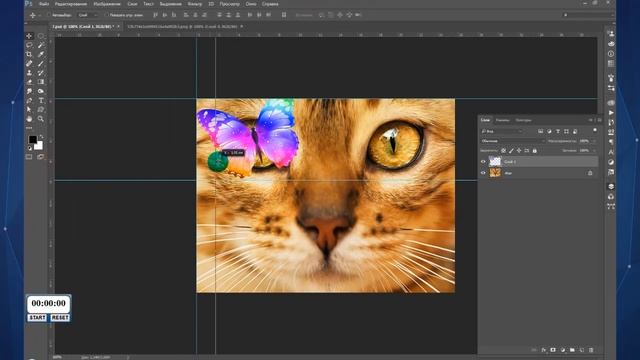The width and height of the screenshot is (640, 360).
Task: Open the Opacity slider dropdown arrow
Action: (x=594, y=141)
